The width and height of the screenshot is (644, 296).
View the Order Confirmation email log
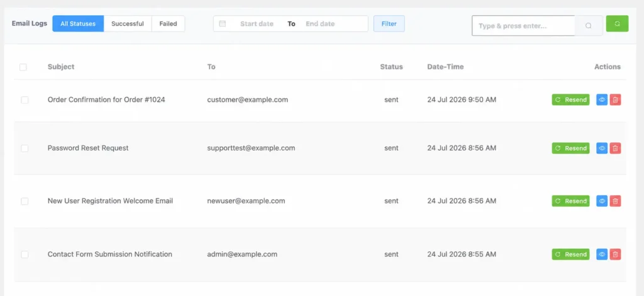pos(602,100)
